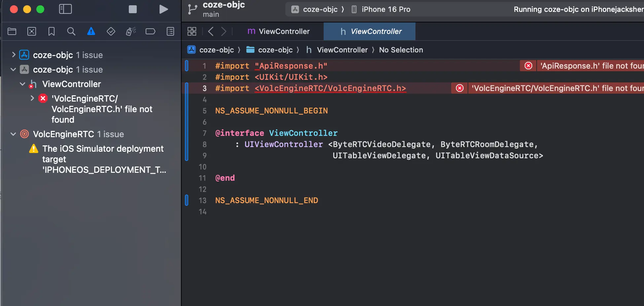Open the Debug navigator
644x306 pixels.
tap(131, 31)
